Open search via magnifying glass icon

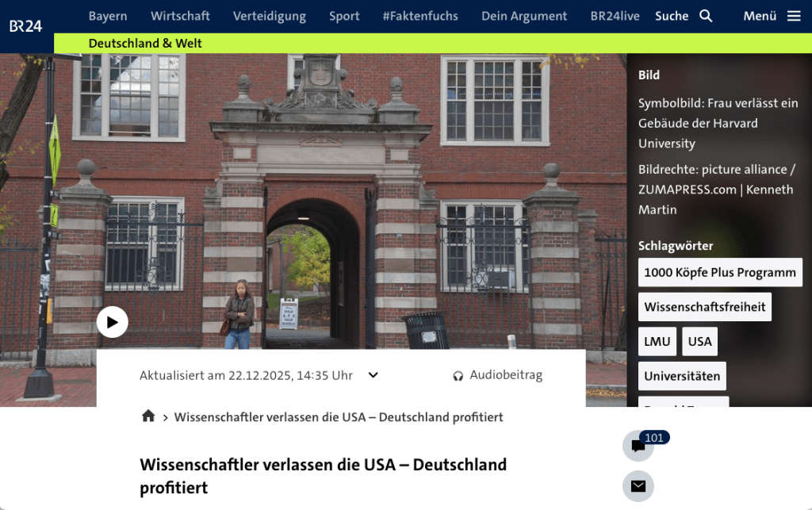[706, 16]
